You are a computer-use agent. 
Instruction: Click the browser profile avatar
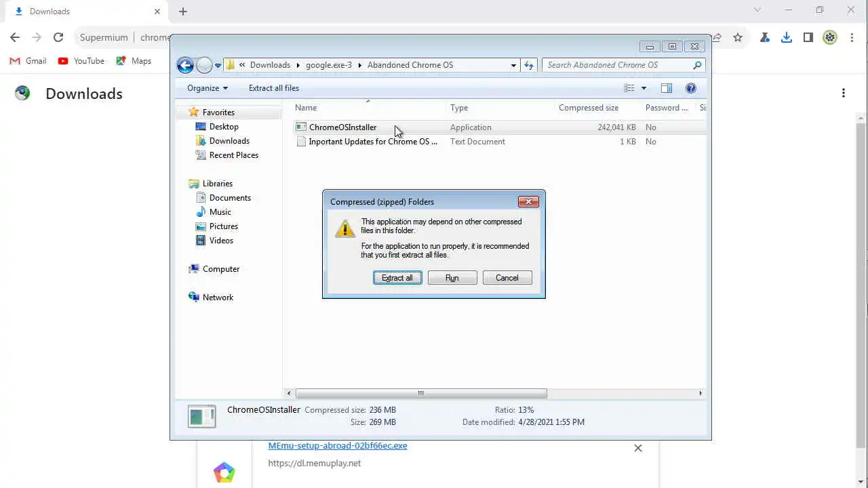click(x=830, y=37)
